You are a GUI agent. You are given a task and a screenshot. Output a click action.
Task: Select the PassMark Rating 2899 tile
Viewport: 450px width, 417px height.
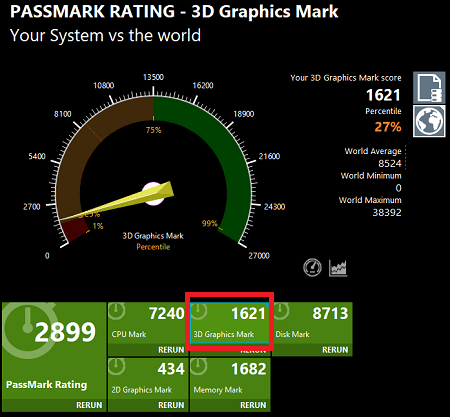(x=54, y=357)
